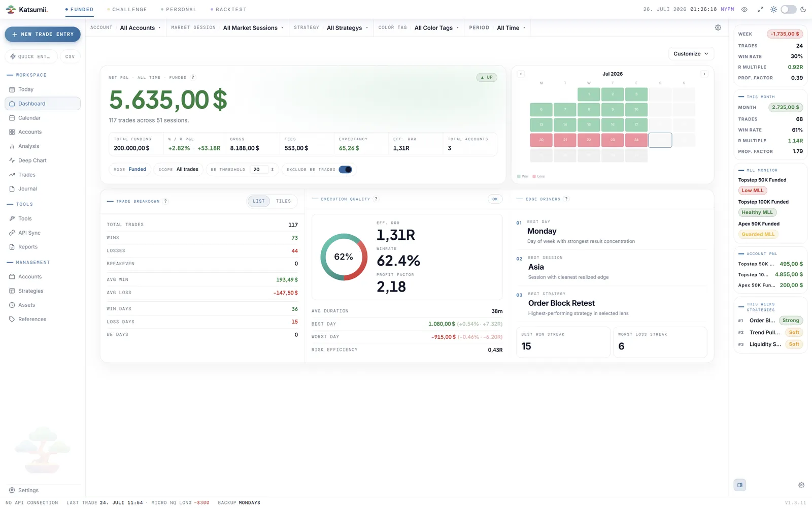Switch to the Challenge tab

[x=127, y=10]
